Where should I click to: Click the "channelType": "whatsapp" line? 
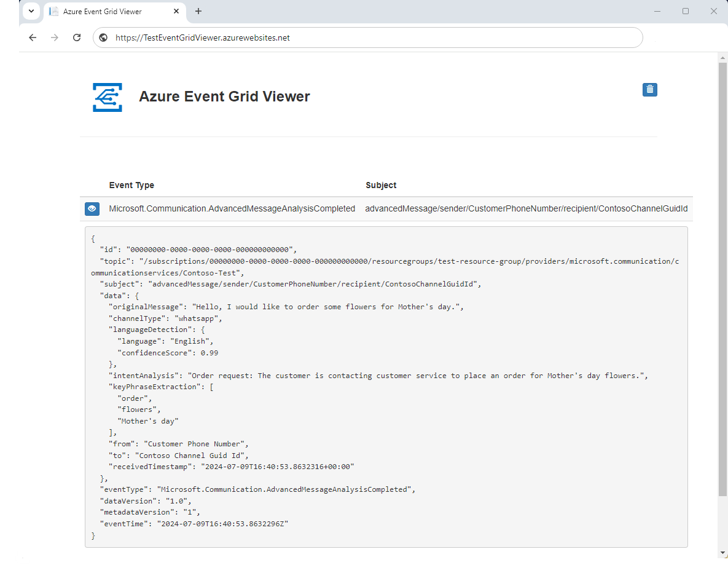pos(165,318)
